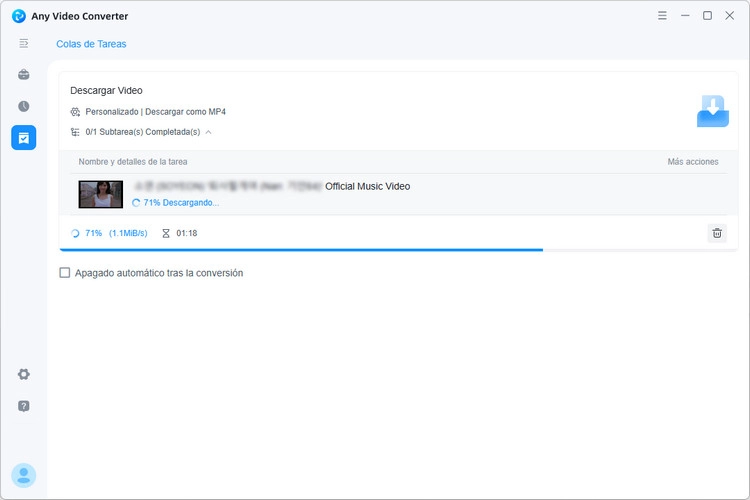Open the history clock icon in the sidebar
The image size is (750, 500).
click(x=23, y=106)
